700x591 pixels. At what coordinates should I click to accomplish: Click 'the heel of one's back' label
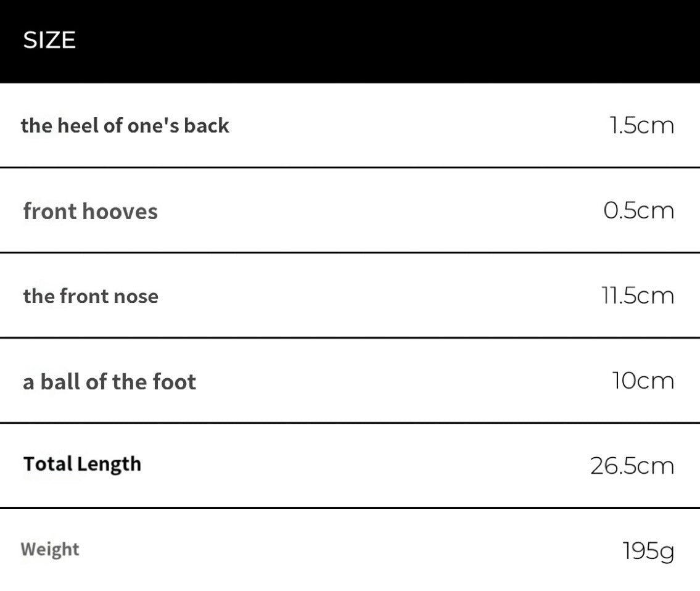[125, 125]
